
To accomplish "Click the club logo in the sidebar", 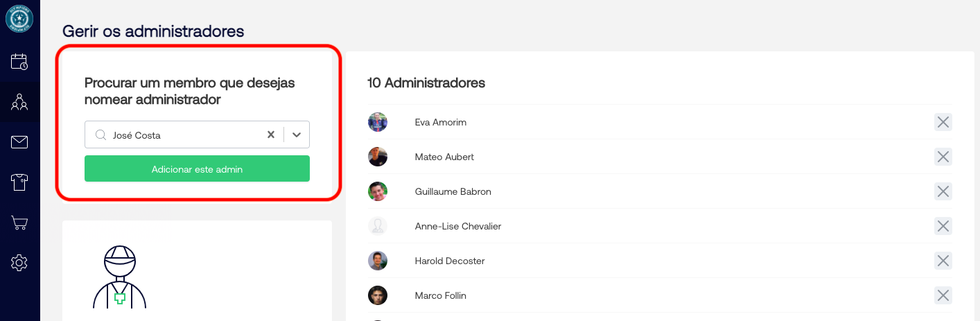I will (19, 19).
